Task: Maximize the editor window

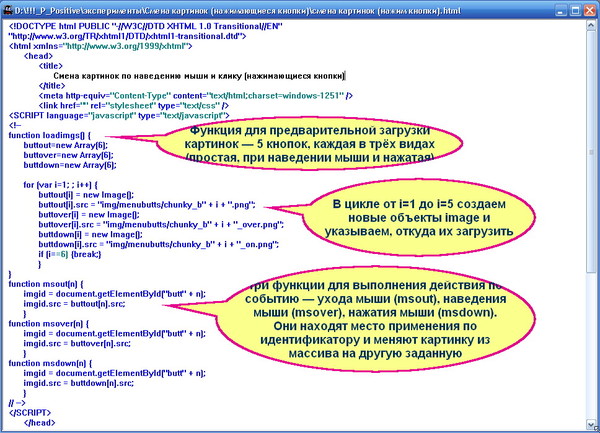Action: pos(576,11)
